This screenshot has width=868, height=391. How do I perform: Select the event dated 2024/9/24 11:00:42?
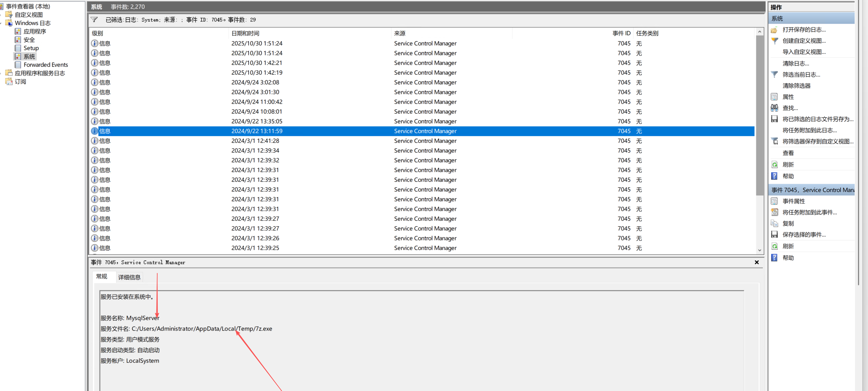422,102
